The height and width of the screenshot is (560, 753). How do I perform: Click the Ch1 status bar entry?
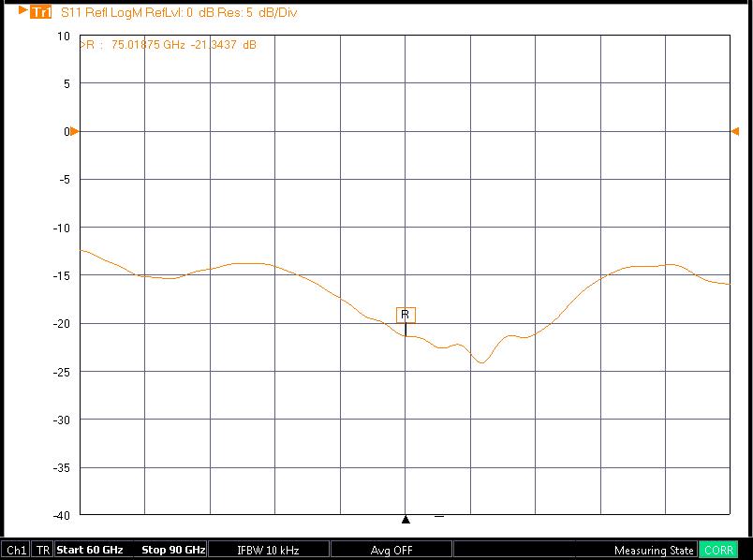(x=16, y=550)
